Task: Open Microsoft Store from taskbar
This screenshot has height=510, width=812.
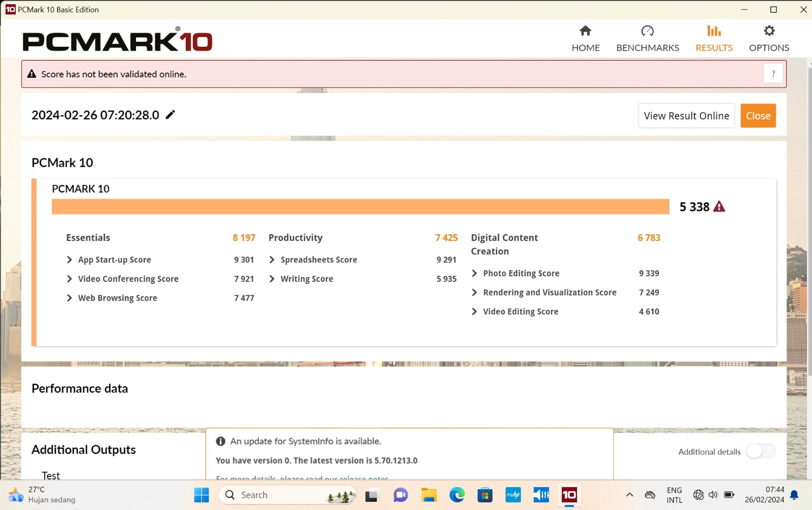Action: click(x=485, y=495)
